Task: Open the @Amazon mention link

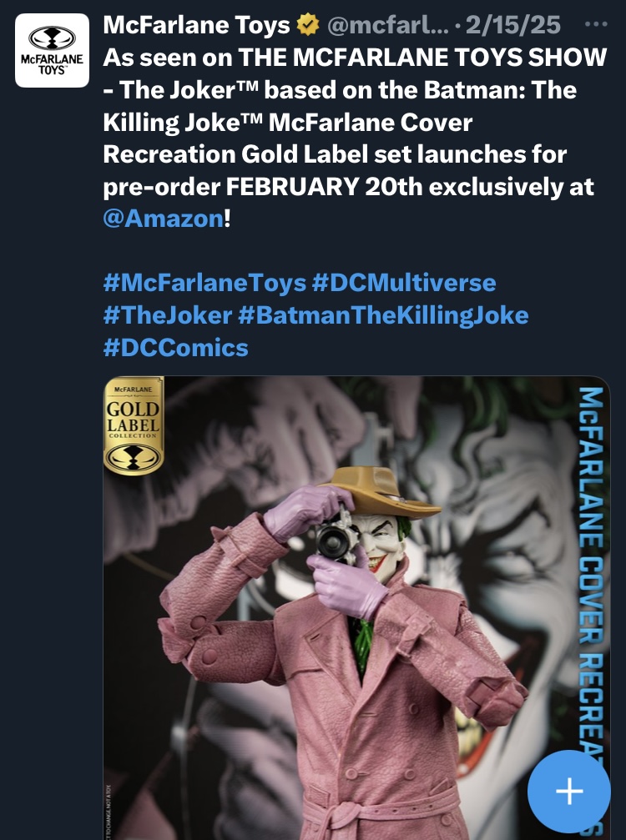Action: coord(164,219)
